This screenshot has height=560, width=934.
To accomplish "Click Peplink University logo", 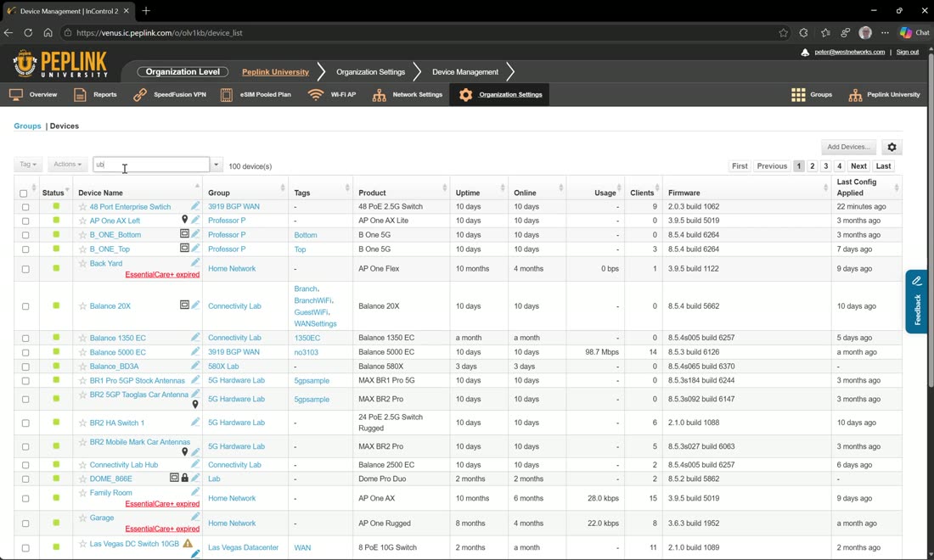I will [60, 64].
